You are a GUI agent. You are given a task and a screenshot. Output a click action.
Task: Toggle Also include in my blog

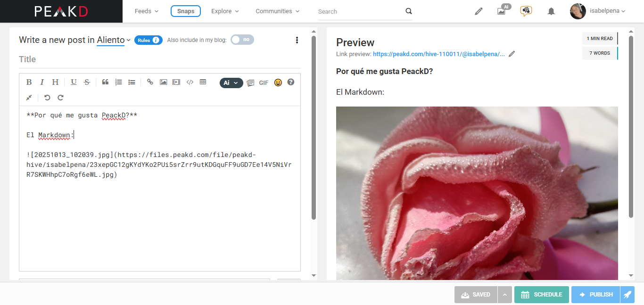(242, 40)
